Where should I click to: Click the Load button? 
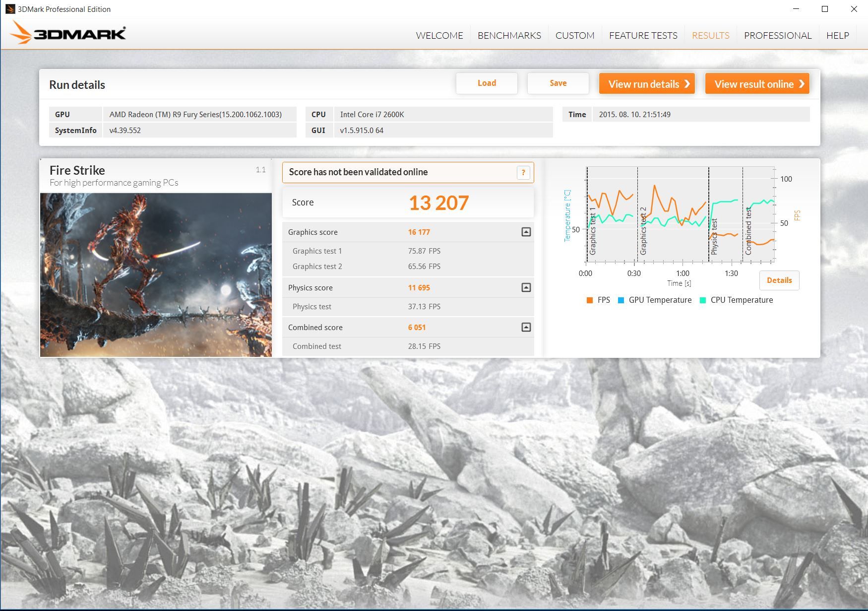[x=487, y=83]
